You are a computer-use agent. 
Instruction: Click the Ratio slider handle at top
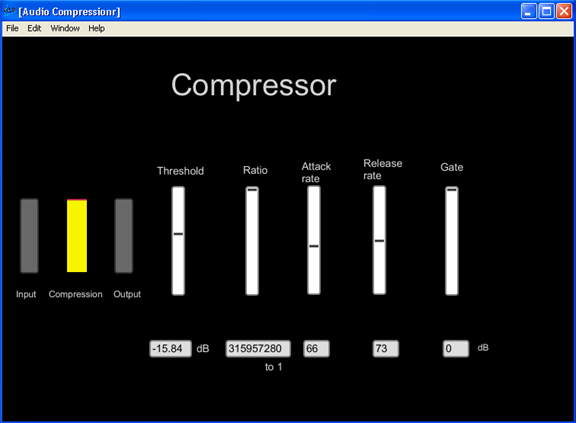pyautogui.click(x=252, y=190)
